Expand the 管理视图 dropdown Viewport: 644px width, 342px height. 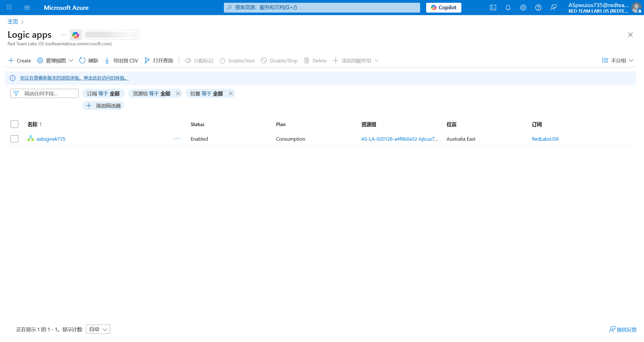(55, 61)
